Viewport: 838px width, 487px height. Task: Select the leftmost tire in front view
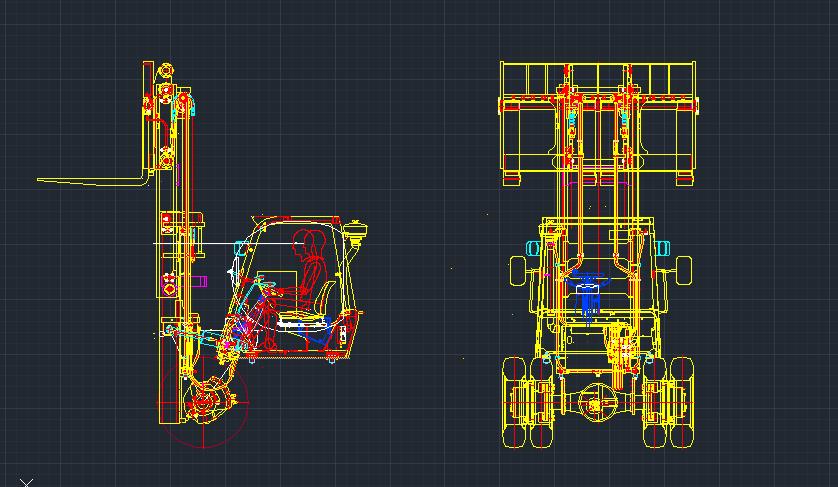pos(514,402)
